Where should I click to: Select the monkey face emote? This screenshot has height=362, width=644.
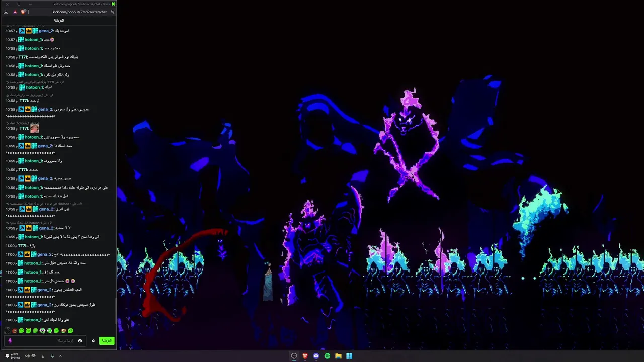click(63, 331)
